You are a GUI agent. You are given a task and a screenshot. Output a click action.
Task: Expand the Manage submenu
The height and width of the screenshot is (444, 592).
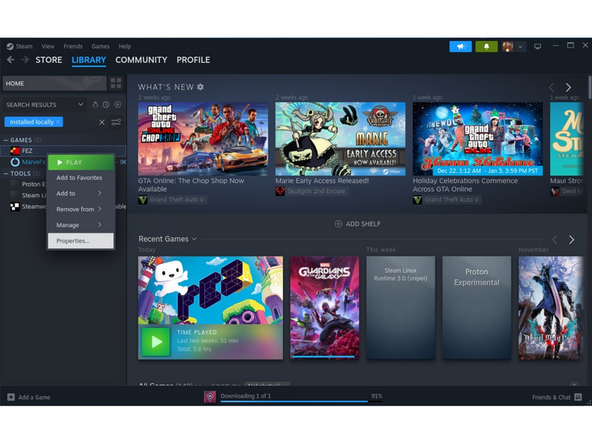(x=80, y=225)
